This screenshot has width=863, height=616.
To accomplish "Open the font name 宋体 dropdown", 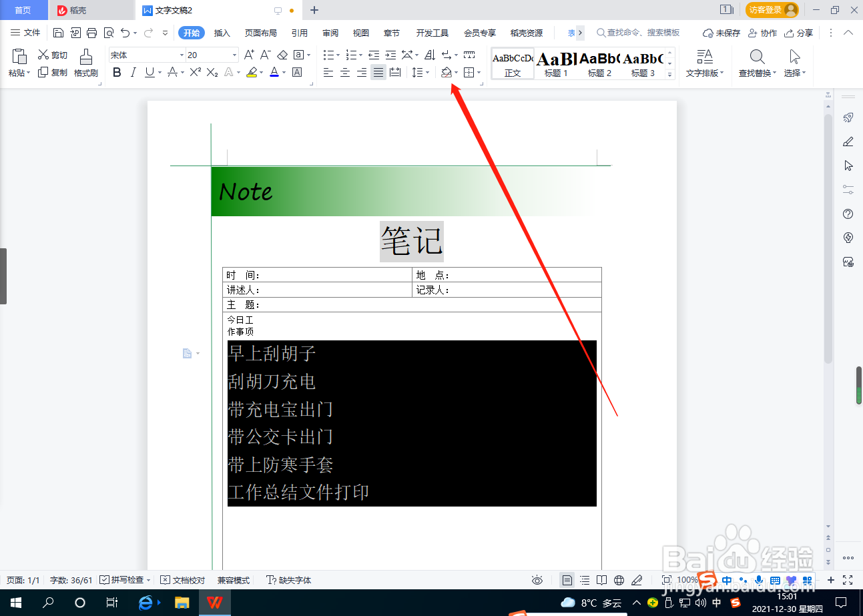I will click(182, 55).
